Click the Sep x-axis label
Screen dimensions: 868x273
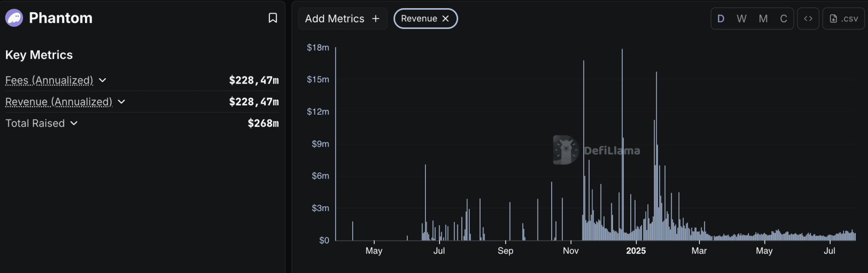coord(505,251)
